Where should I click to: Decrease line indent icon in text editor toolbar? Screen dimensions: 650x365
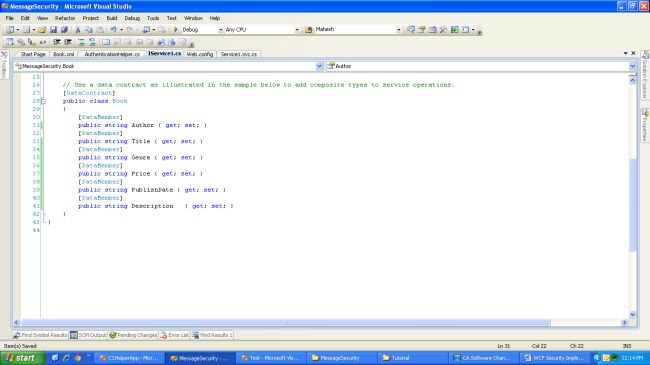click(x=57, y=42)
